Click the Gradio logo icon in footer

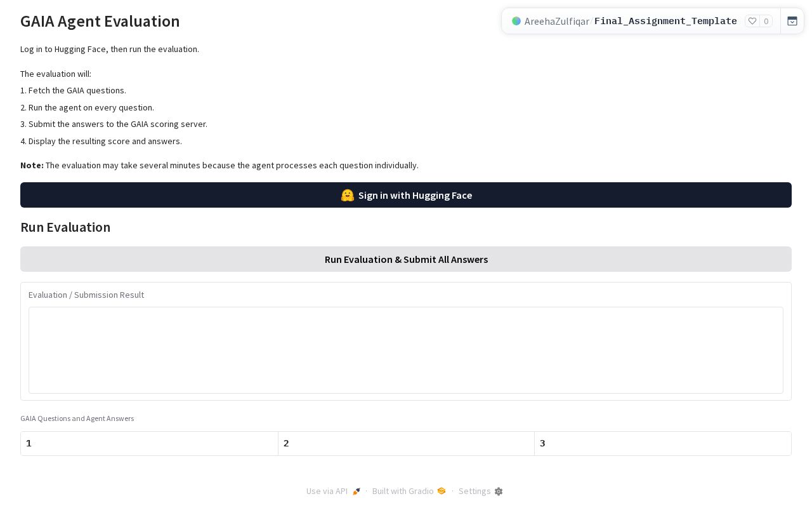click(x=442, y=491)
